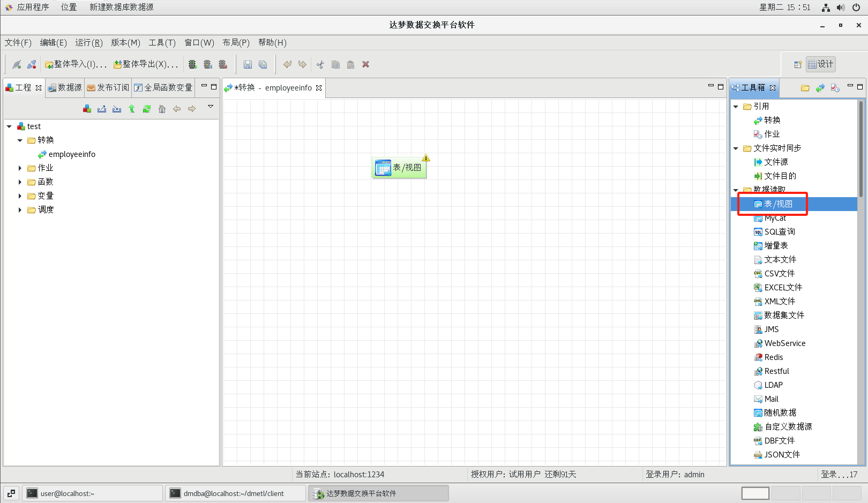The image size is (868, 503).
Task: Click the forward arrow in 工程 panel
Action: (x=192, y=109)
